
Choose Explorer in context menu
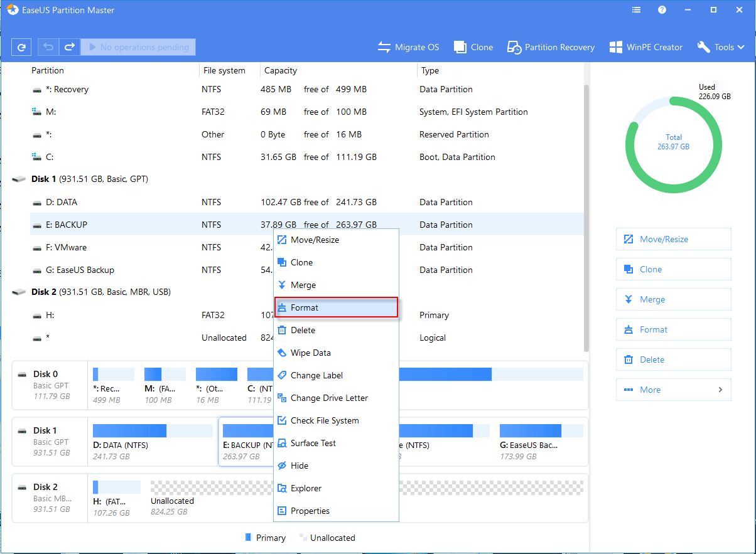(x=336, y=488)
